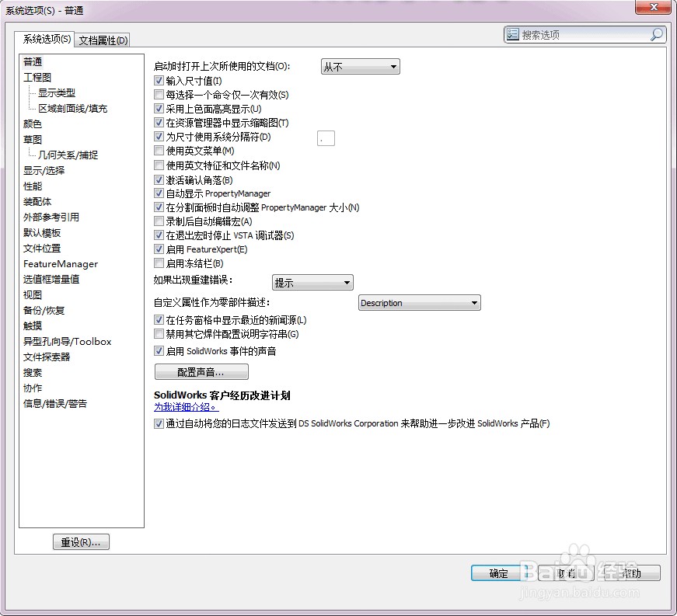Select the 装配体 category
The height and width of the screenshot is (616, 677).
click(37, 202)
